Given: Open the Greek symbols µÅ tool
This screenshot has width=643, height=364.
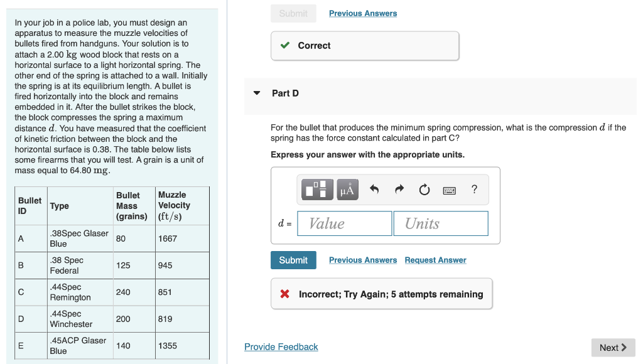Looking at the screenshot, I should click(x=347, y=190).
